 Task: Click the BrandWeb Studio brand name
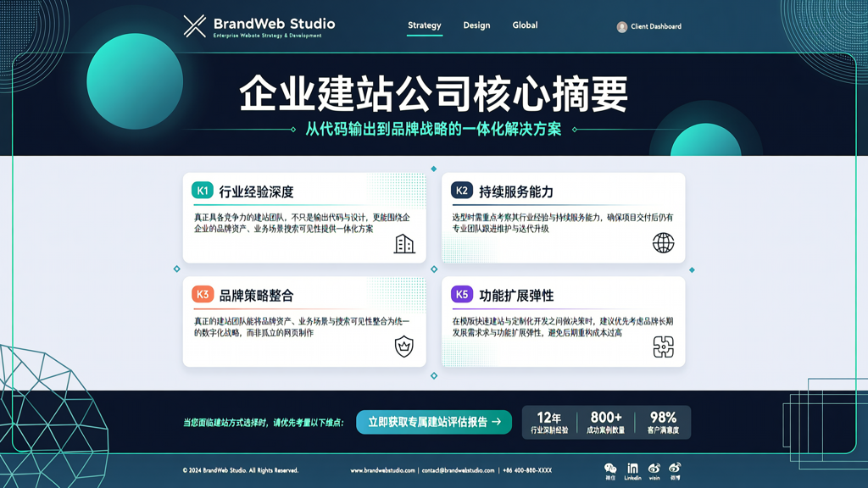click(x=274, y=24)
